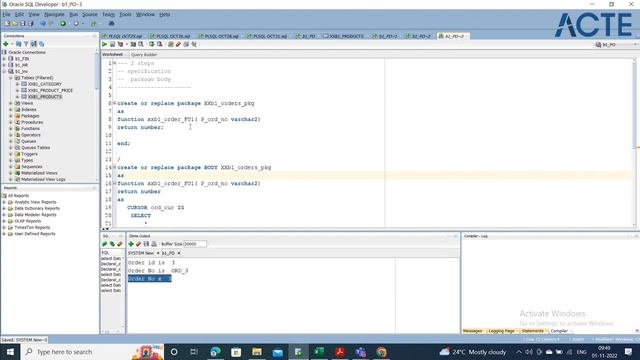Expand the Packages node

(11, 116)
